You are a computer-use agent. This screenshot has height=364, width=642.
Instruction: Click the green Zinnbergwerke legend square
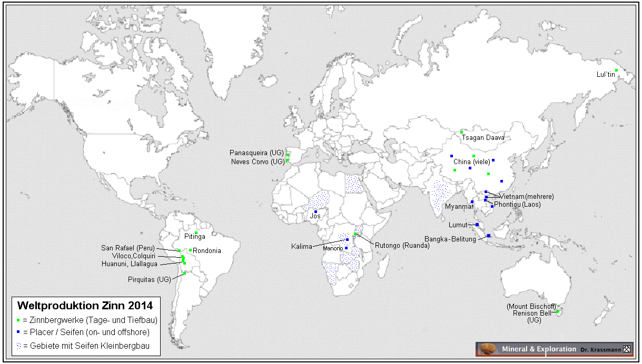[x=18, y=320]
